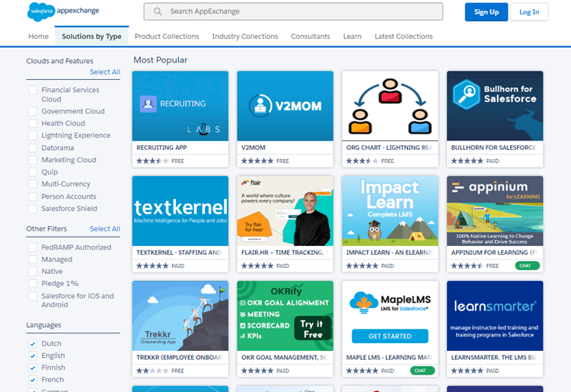571x392 pixels.
Task: Click the Textkernel app logo tile
Action: tap(180, 211)
